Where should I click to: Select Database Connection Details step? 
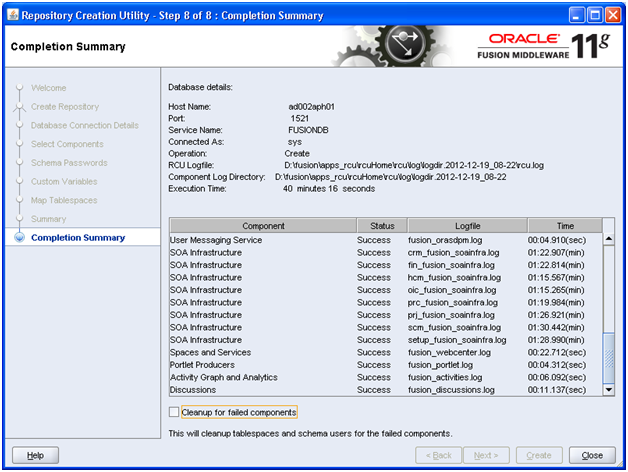coord(85,125)
